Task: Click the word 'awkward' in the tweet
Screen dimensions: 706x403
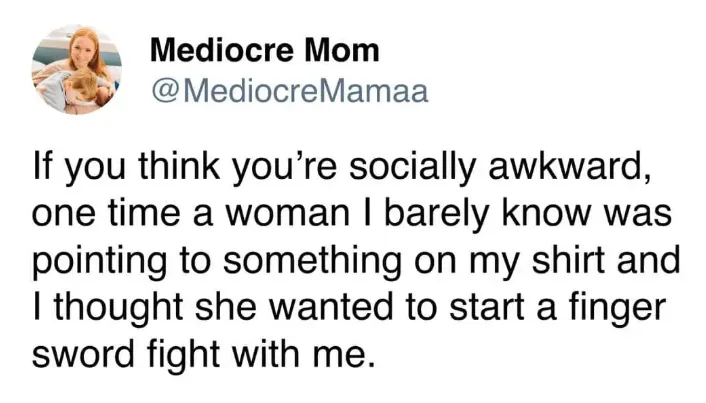Action: click(x=569, y=168)
